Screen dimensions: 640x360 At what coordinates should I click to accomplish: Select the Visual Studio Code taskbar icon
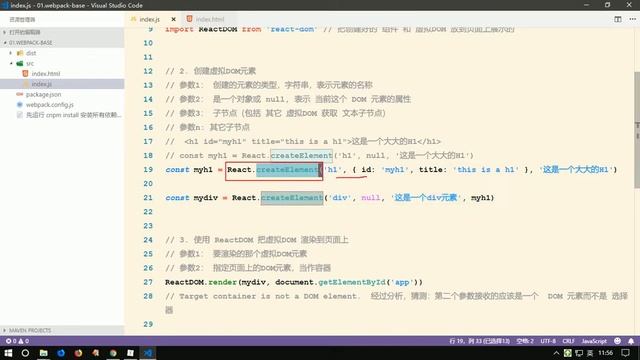pos(148,353)
